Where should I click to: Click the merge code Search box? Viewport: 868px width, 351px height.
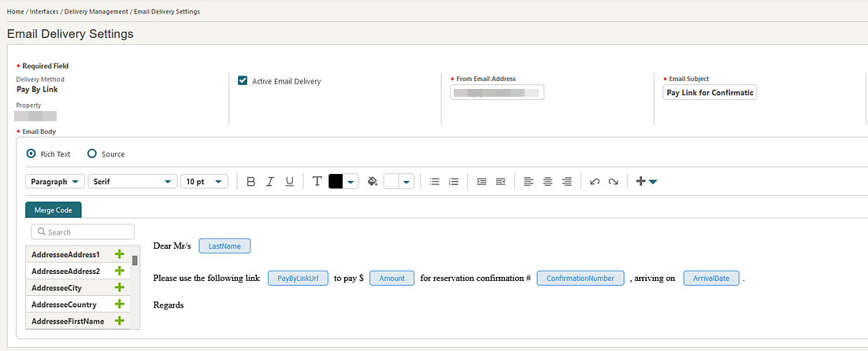tap(83, 232)
